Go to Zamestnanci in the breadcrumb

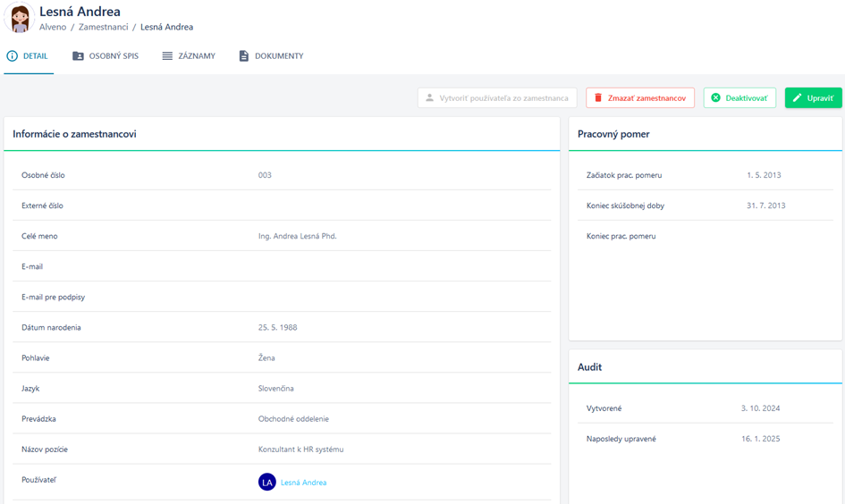(x=103, y=28)
